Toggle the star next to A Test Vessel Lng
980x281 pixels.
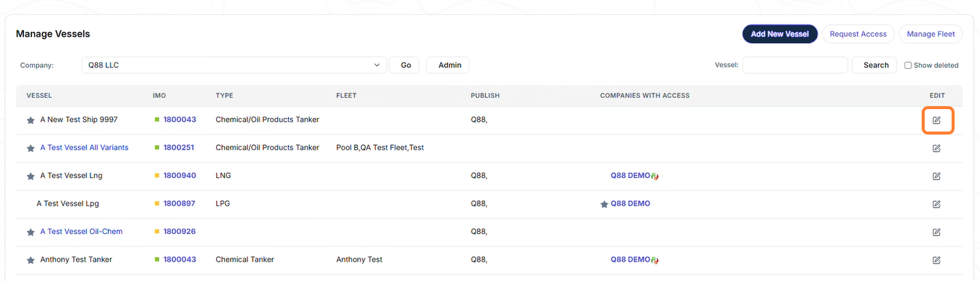31,176
